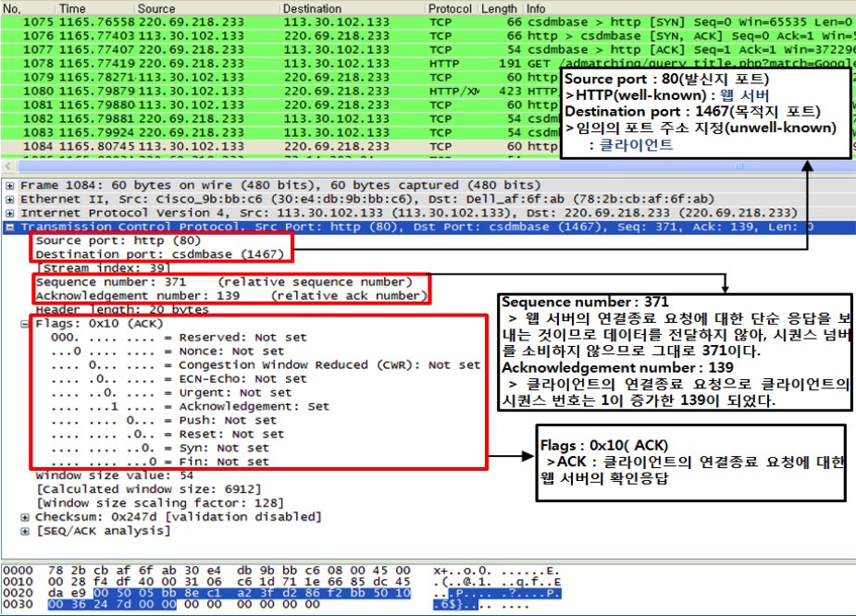The width and height of the screenshot is (856, 616).
Task: Select the Syn: Not set line
Action: click(x=160, y=448)
